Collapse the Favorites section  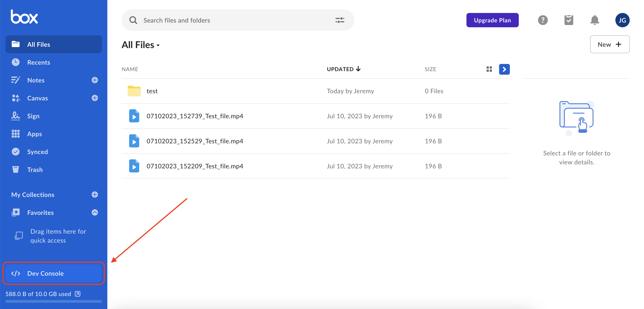[95, 212]
